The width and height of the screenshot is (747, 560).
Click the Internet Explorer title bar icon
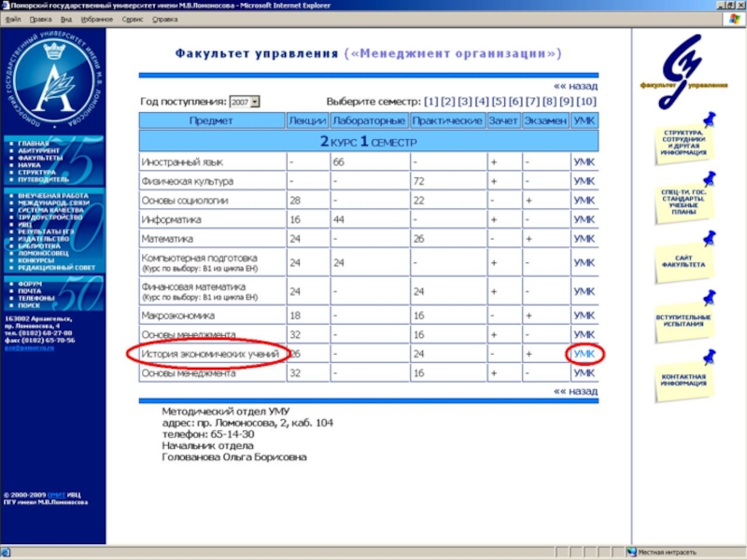click(x=6, y=6)
